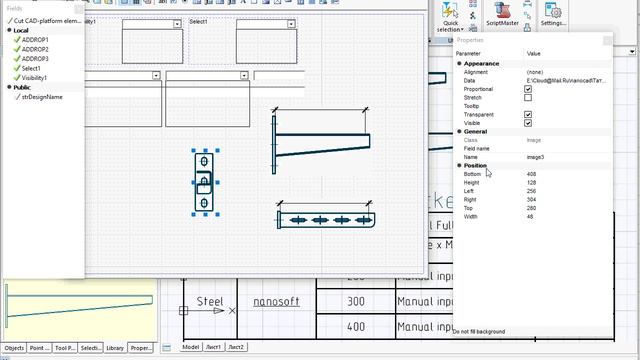This screenshot has width=640, height=360.
Task: Click the Top value 280
Action: [531, 208]
